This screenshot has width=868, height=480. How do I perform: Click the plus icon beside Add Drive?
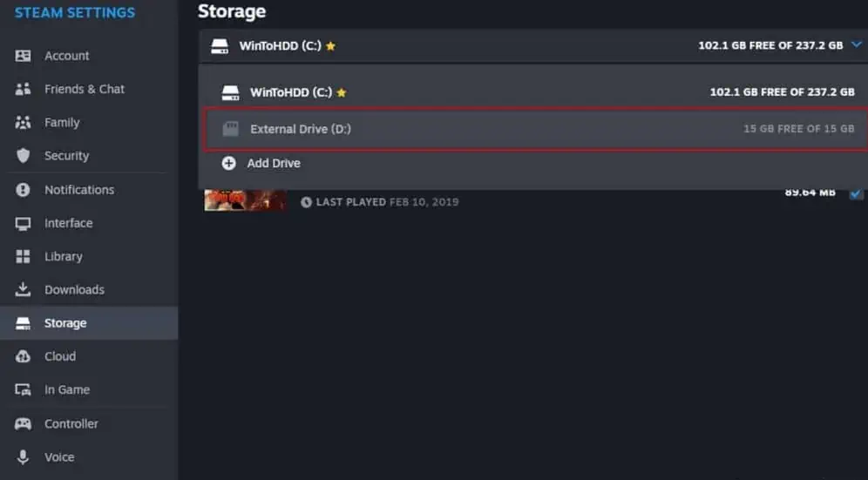pos(229,163)
